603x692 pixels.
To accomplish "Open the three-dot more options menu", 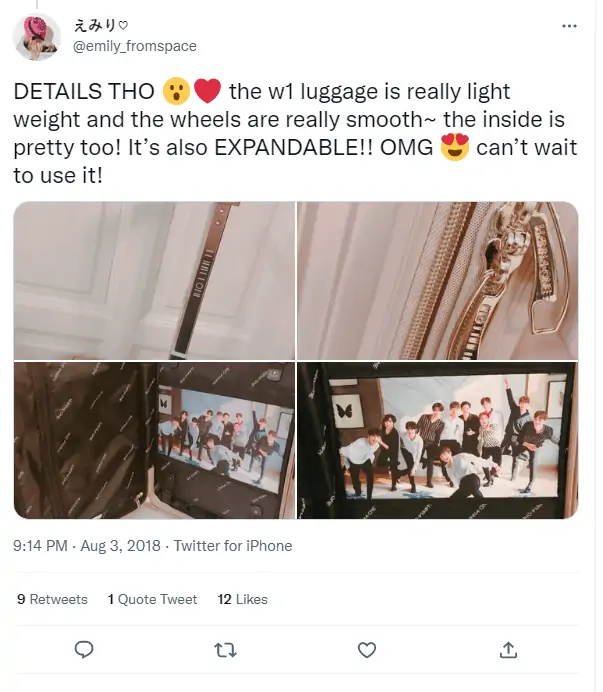I will (569, 26).
